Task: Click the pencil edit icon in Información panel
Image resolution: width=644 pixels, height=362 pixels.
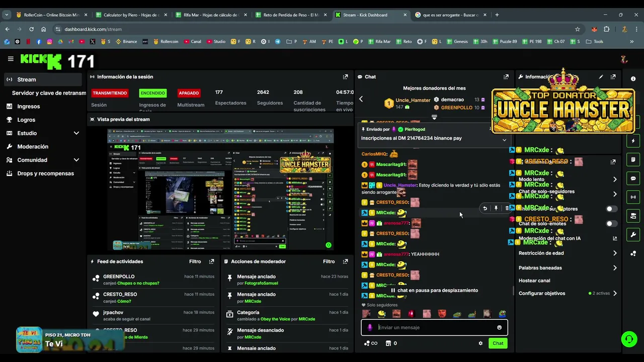Action: point(601,77)
